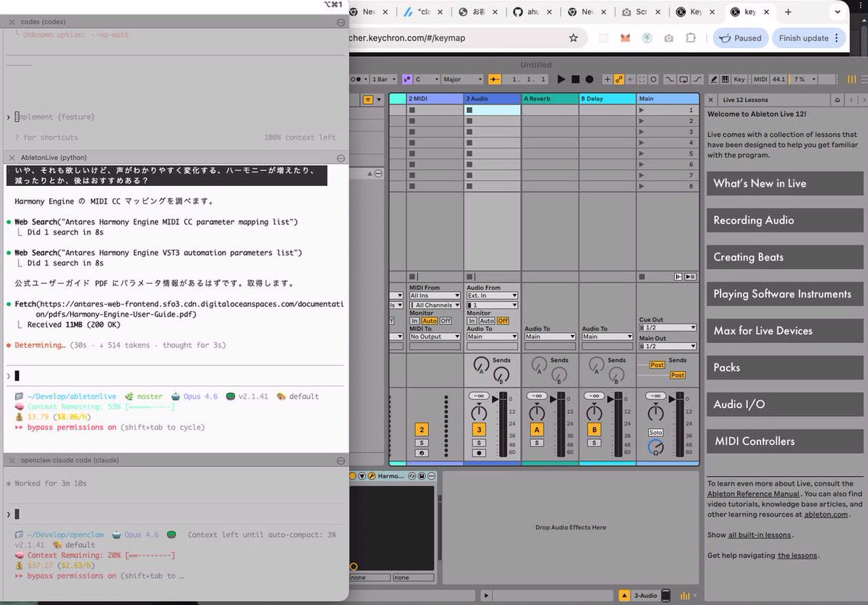Click the Follow arrow icon in the toolbar
Viewport: 868px width, 605px height.
click(495, 79)
